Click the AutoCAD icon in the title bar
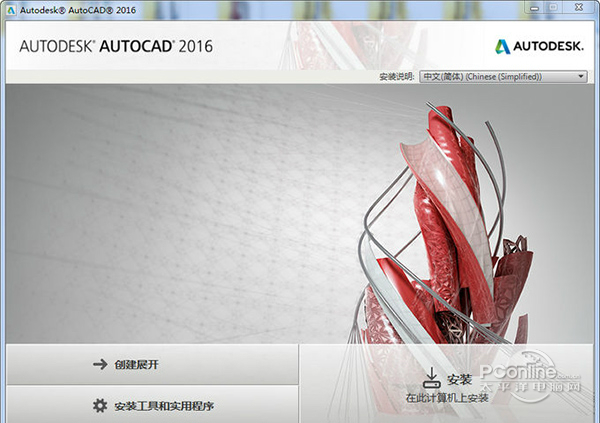 tap(11, 10)
